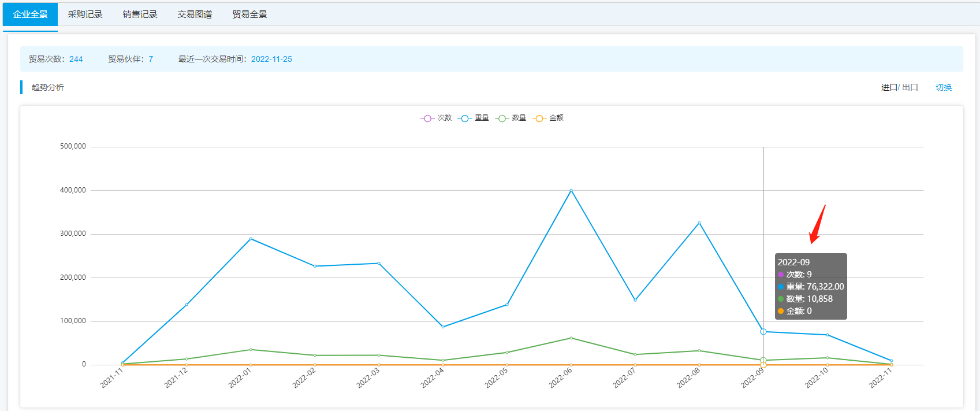
Task: Open the 采购记录 tab
Action: pos(85,14)
